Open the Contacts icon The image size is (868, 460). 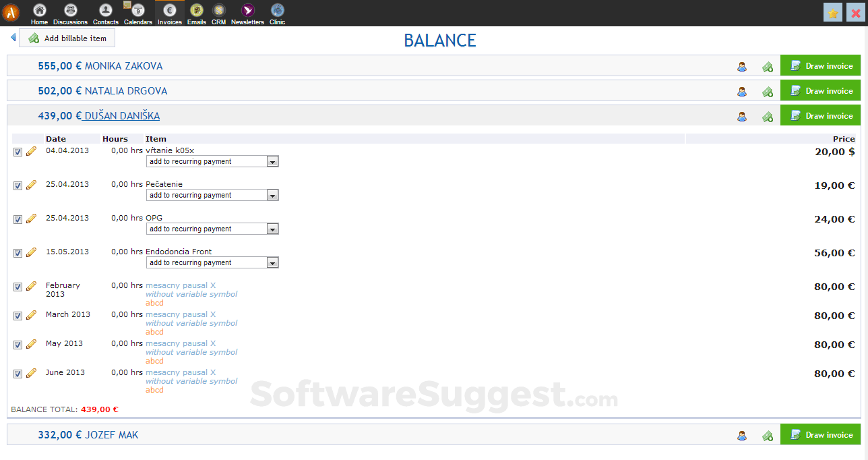point(106,10)
